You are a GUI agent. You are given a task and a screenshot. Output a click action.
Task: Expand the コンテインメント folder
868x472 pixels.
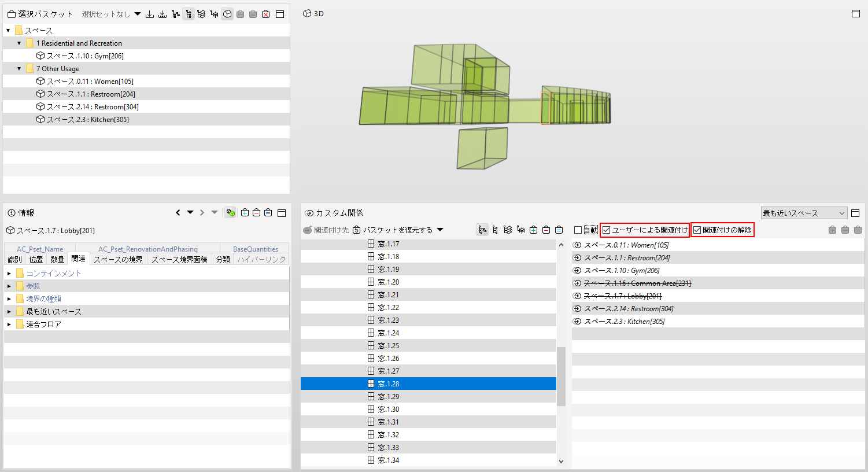[x=9, y=274]
